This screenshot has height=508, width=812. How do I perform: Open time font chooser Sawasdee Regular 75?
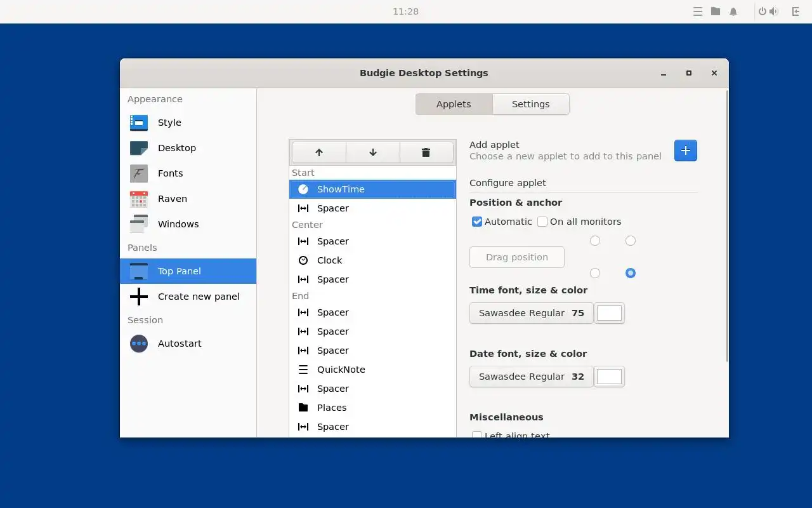click(532, 313)
